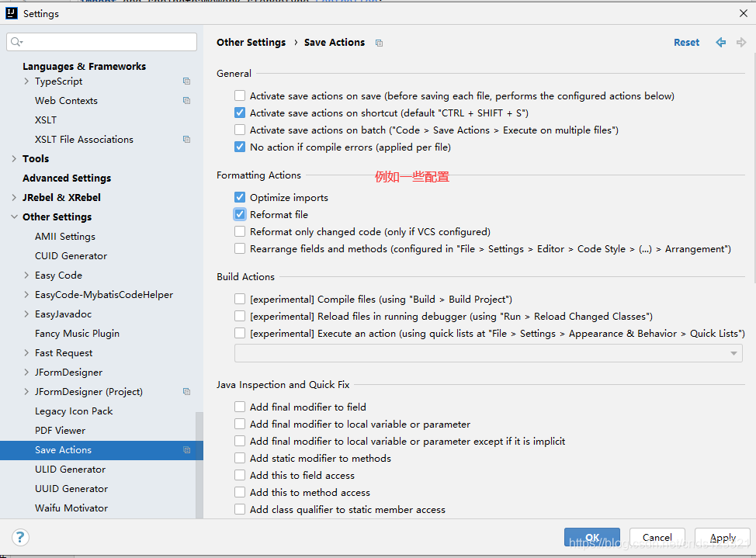Expand the EasyCode-MybatisCodeHelper node

(26, 295)
